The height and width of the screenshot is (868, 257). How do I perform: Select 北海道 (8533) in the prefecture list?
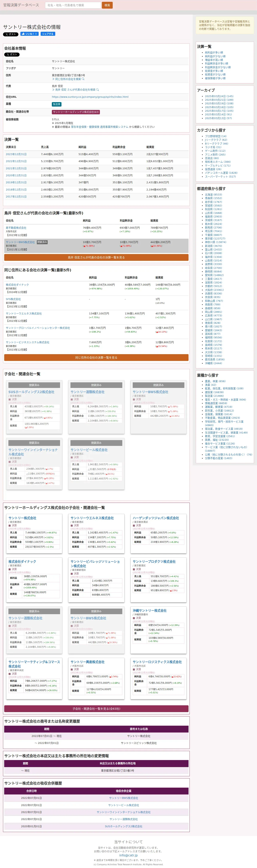[214, 195]
